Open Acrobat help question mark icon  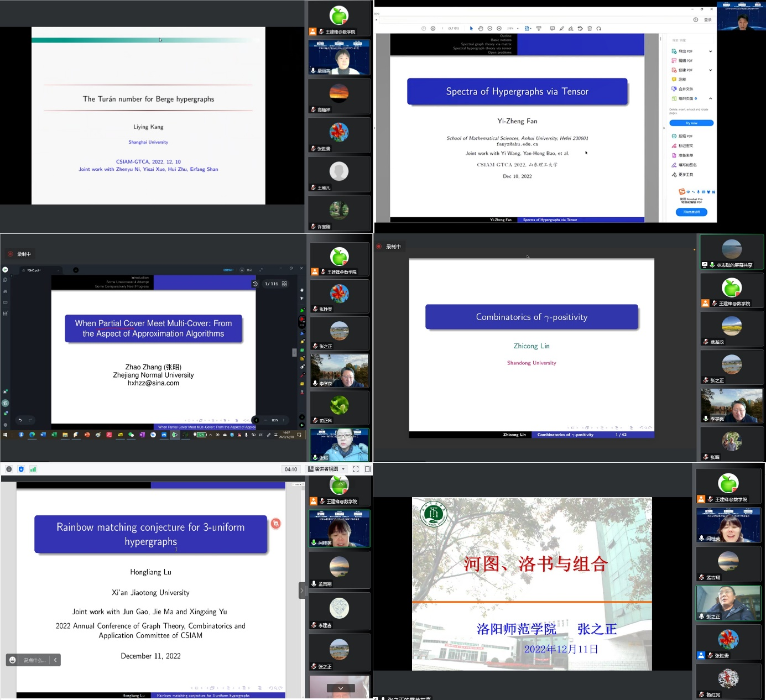(696, 19)
